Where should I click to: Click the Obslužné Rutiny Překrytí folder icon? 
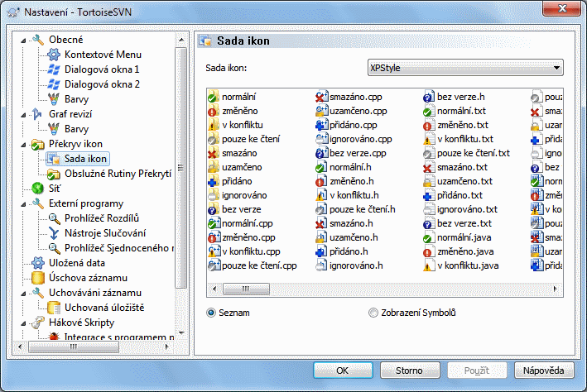click(x=54, y=174)
